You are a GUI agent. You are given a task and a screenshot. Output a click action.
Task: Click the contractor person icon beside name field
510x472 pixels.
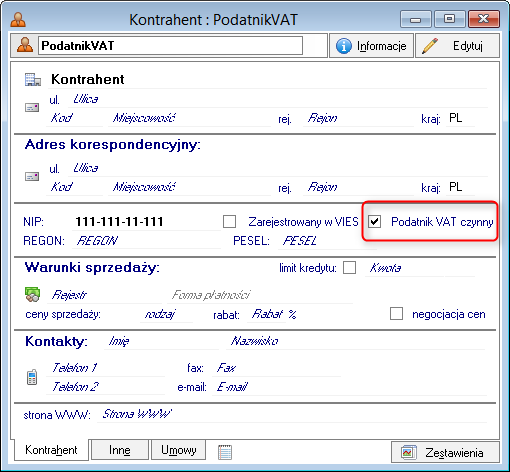coord(25,45)
